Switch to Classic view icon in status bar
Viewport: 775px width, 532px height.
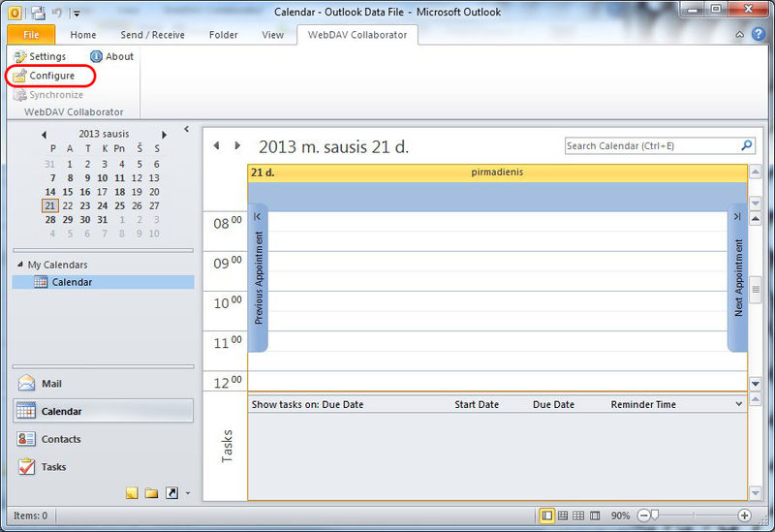point(595,516)
